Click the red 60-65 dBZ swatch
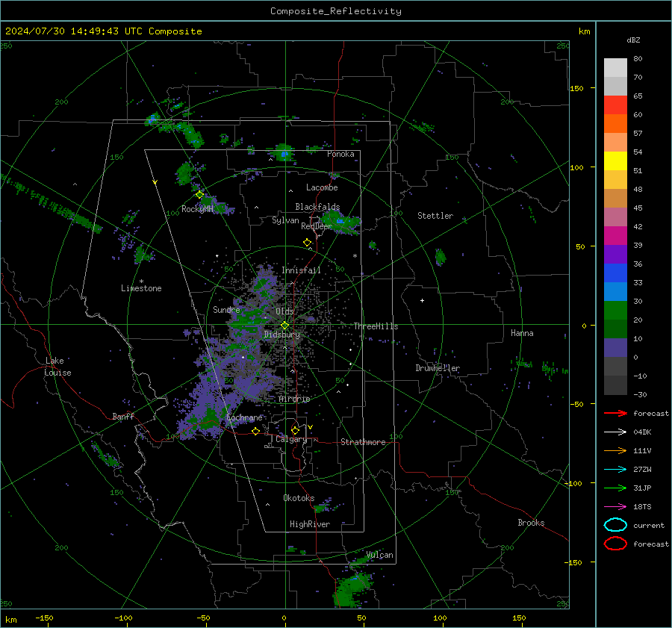 tap(615, 105)
